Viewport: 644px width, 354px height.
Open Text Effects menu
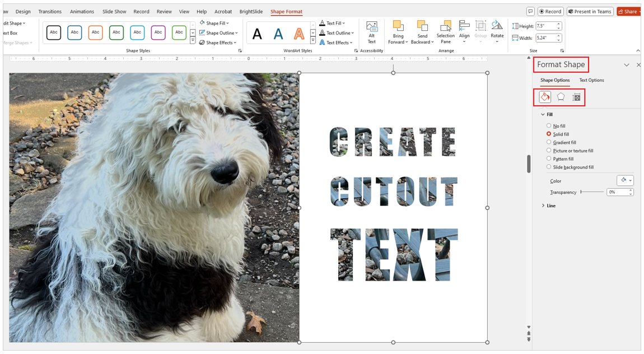click(337, 43)
